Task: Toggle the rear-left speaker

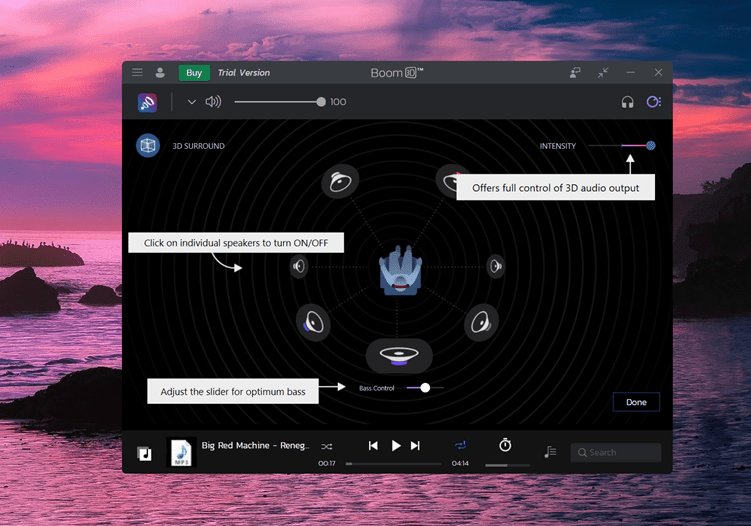Action: [x=313, y=322]
